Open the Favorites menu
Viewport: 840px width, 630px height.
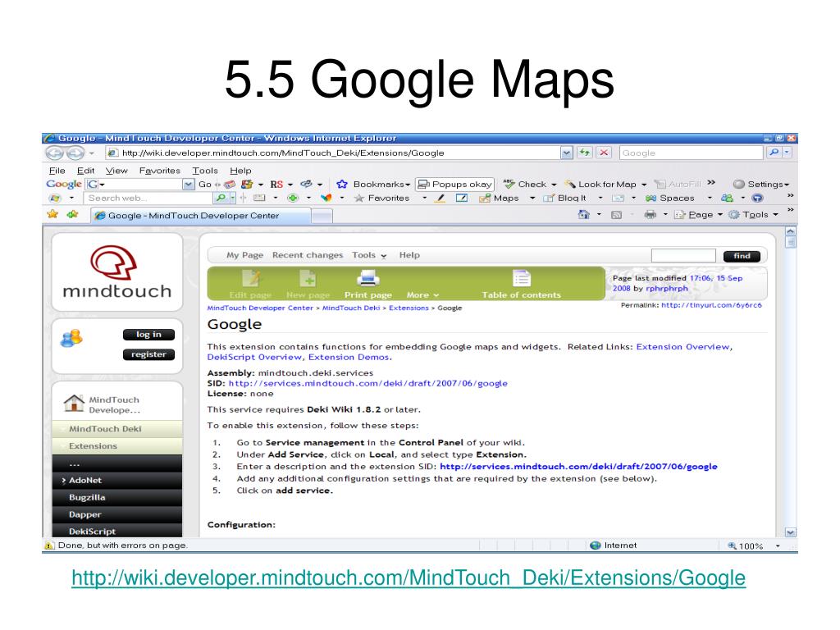160,171
